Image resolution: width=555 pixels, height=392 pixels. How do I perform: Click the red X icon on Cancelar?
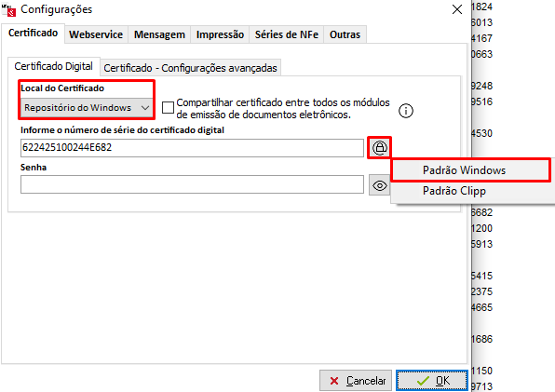333,381
